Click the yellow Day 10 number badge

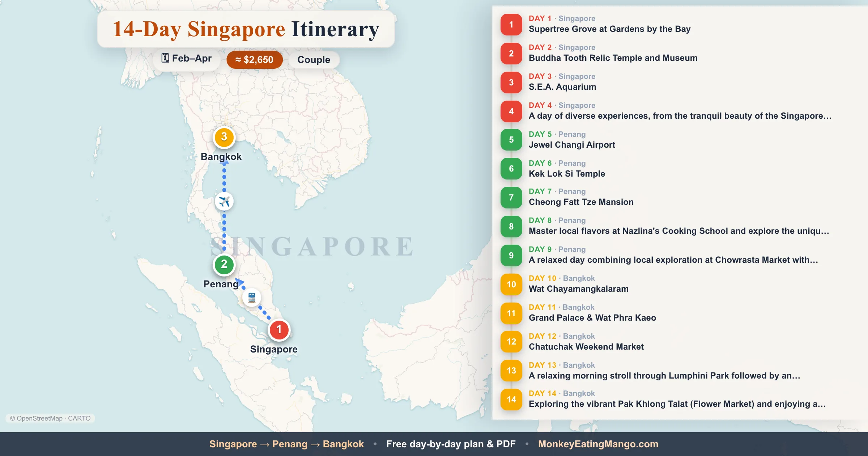click(x=511, y=284)
